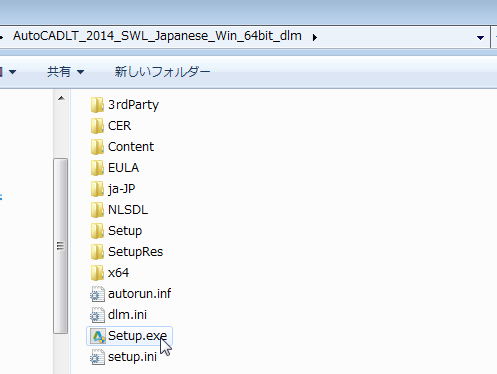The height and width of the screenshot is (374, 497).
Task: Select the file name ja-JP
Action: (x=122, y=189)
